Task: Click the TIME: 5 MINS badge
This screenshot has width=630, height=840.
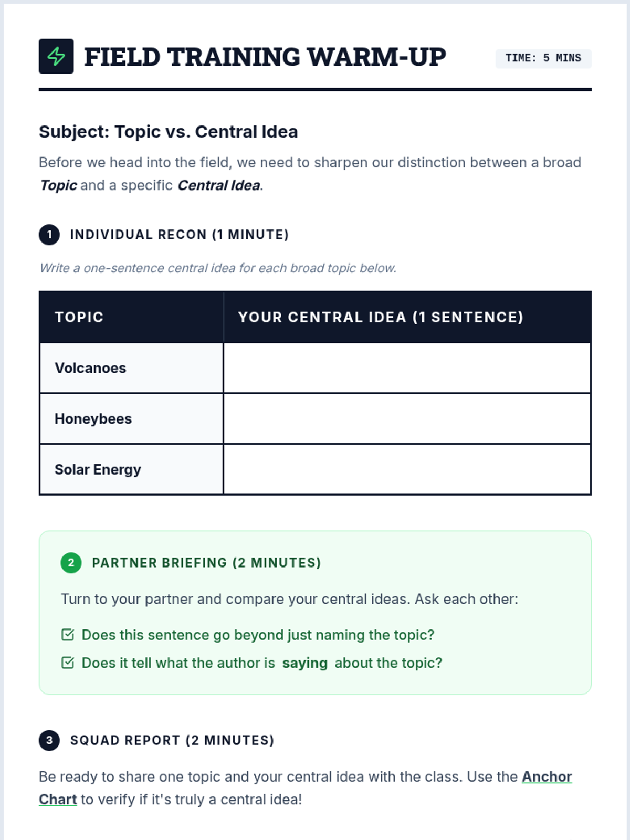Action: click(543, 58)
